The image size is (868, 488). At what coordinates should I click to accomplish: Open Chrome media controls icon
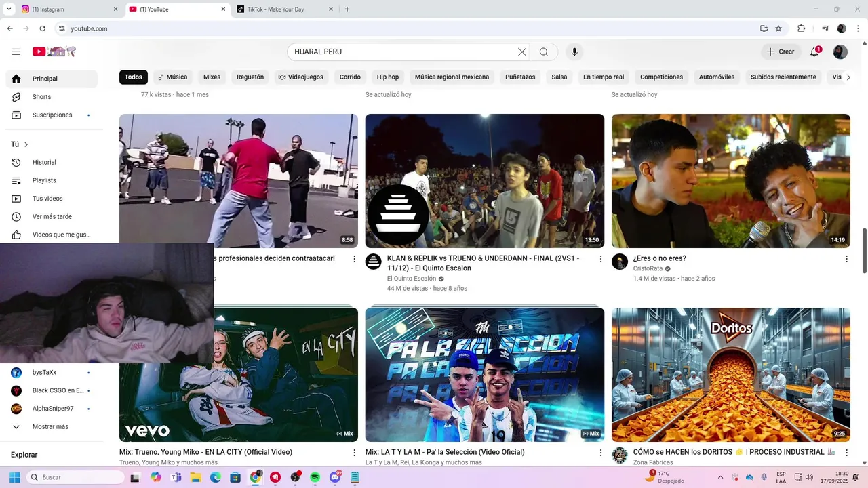point(825,28)
